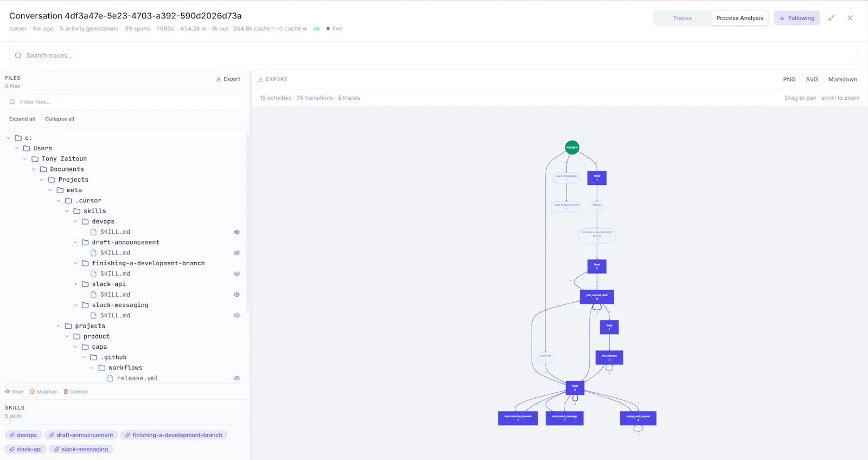Toggle the Following button

[x=796, y=18]
